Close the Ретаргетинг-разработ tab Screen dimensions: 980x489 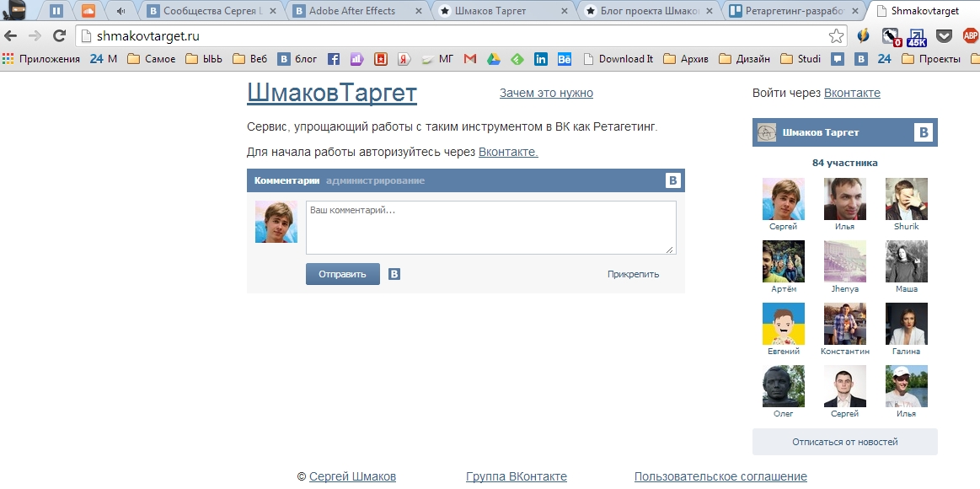[x=856, y=11]
